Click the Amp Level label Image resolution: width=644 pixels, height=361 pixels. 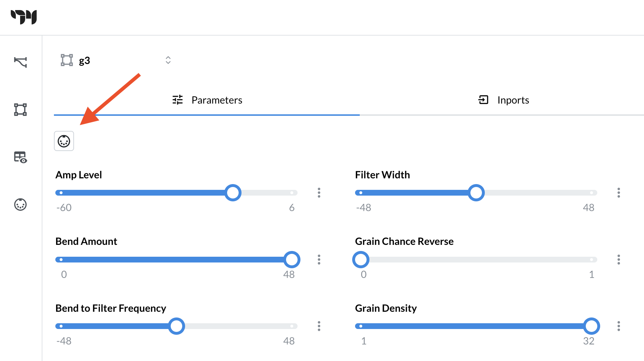click(x=79, y=175)
